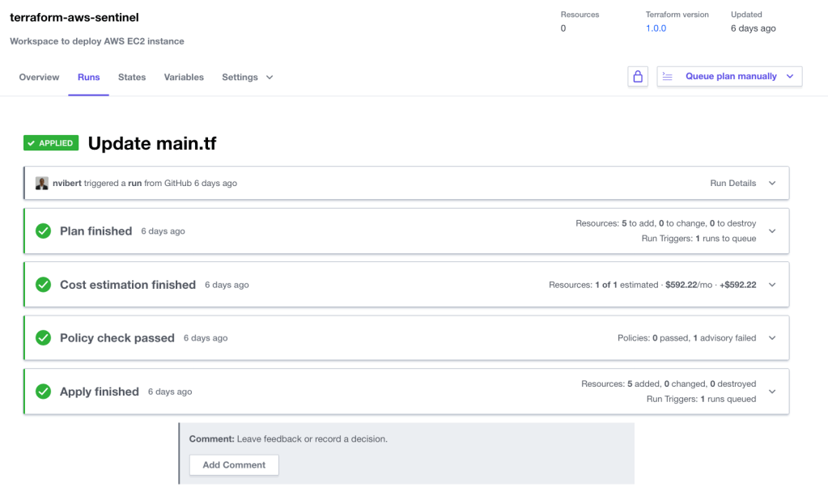Click nvibert's user avatar thumbnail
Viewport: 828px width, 504px height.
tap(42, 184)
